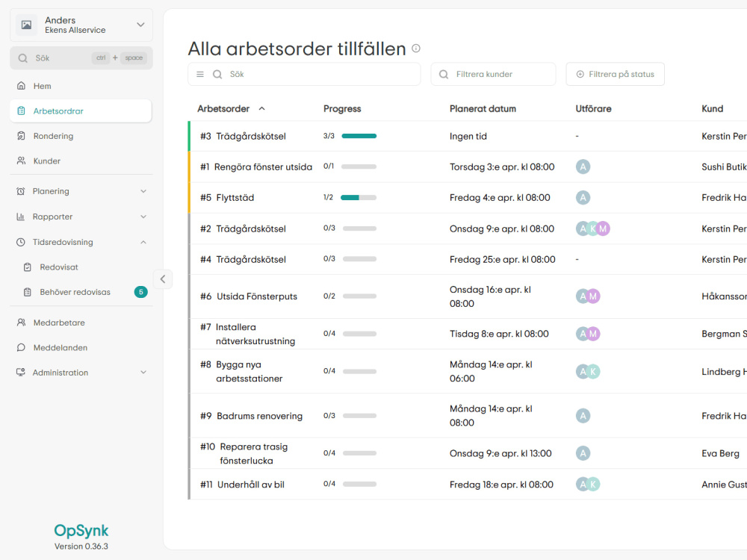Click the Medarbetare users icon

coord(21,323)
